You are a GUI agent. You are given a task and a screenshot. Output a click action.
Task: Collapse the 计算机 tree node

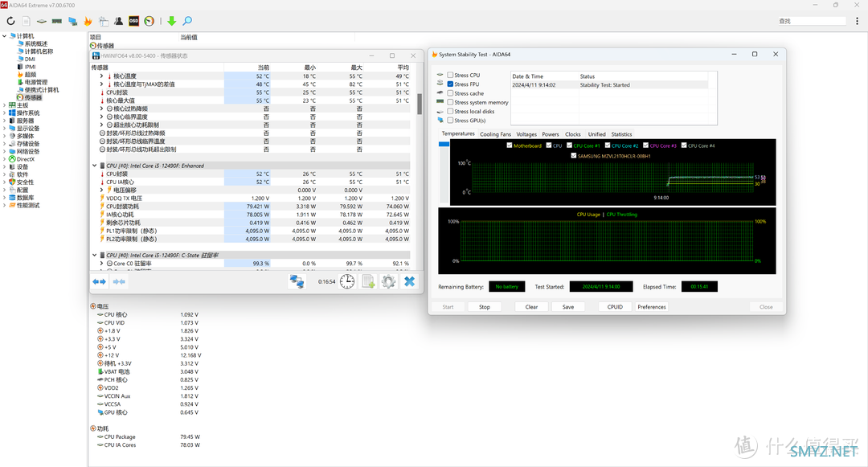(5, 36)
